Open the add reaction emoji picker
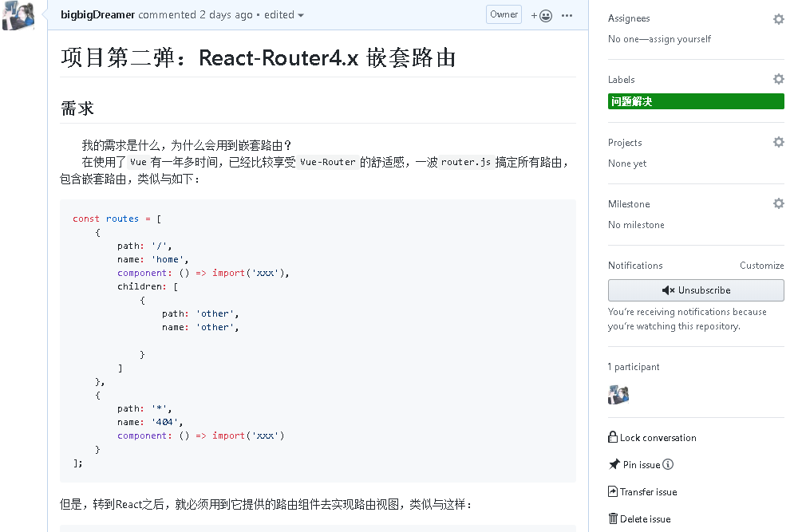This screenshot has height=532, width=794. point(541,16)
